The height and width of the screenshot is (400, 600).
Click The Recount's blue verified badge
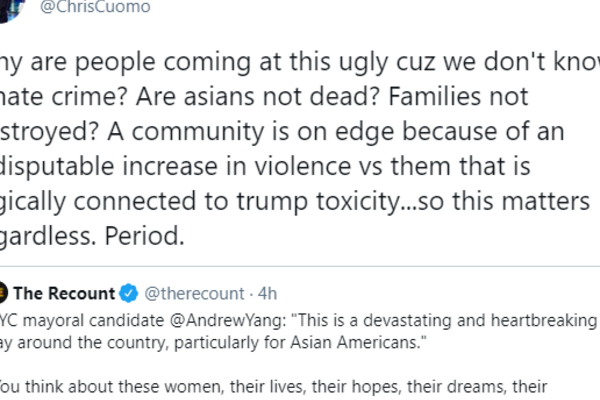tap(128, 294)
